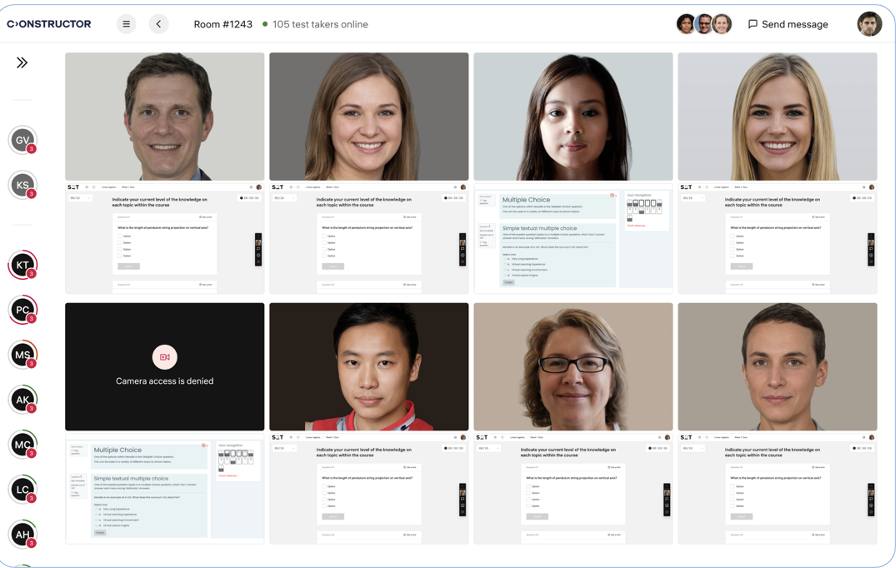Select test taker LC in sidebar
The width and height of the screenshot is (896, 568).
(x=23, y=490)
